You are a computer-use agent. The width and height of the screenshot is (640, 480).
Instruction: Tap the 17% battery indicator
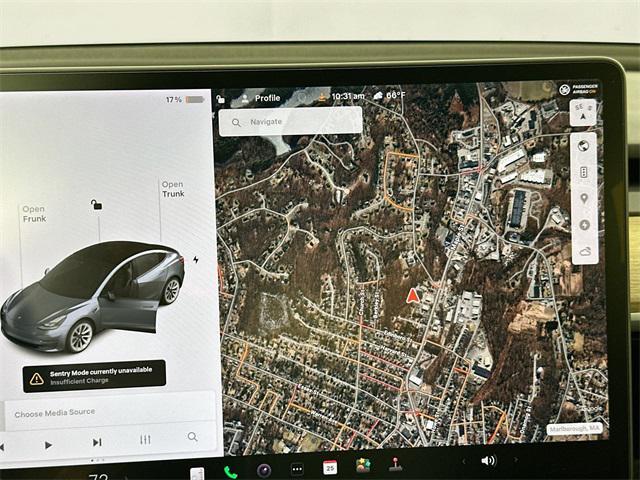coord(184,100)
